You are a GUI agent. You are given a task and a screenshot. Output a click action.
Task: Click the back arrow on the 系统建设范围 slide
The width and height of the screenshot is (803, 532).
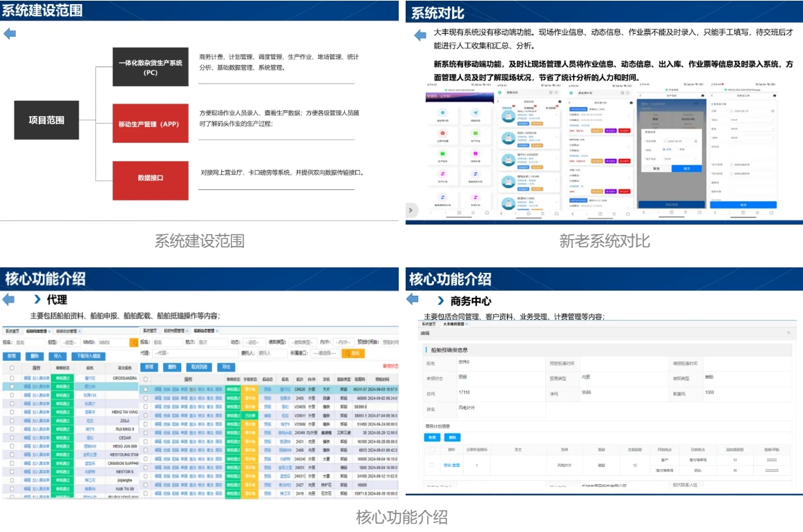(x=10, y=34)
